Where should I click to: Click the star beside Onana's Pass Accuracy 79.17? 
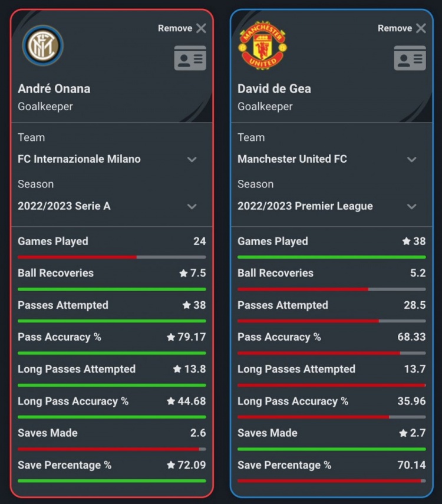171,337
